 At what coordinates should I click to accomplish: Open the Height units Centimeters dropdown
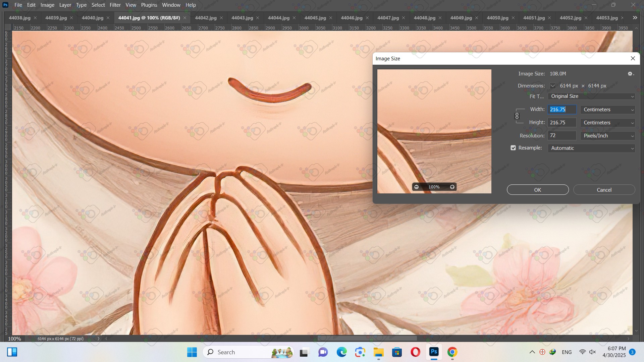(x=608, y=123)
